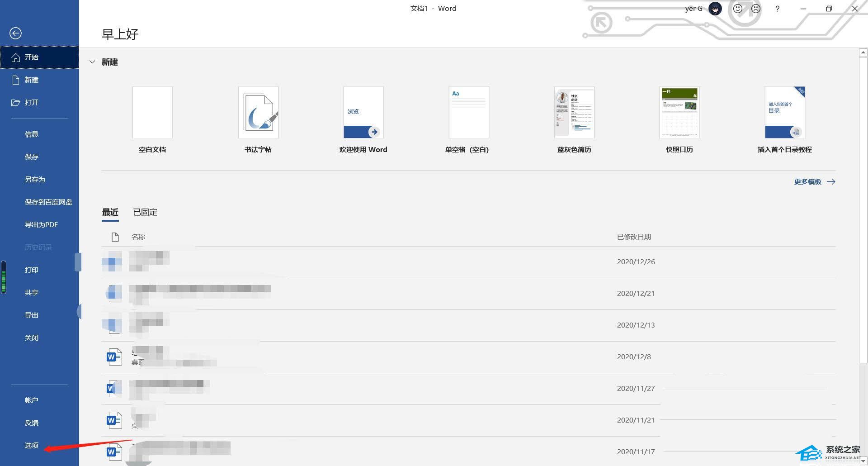Screen dimensions: 868x466
Task: Open the file modified 2020/12/13
Action: (x=468, y=325)
